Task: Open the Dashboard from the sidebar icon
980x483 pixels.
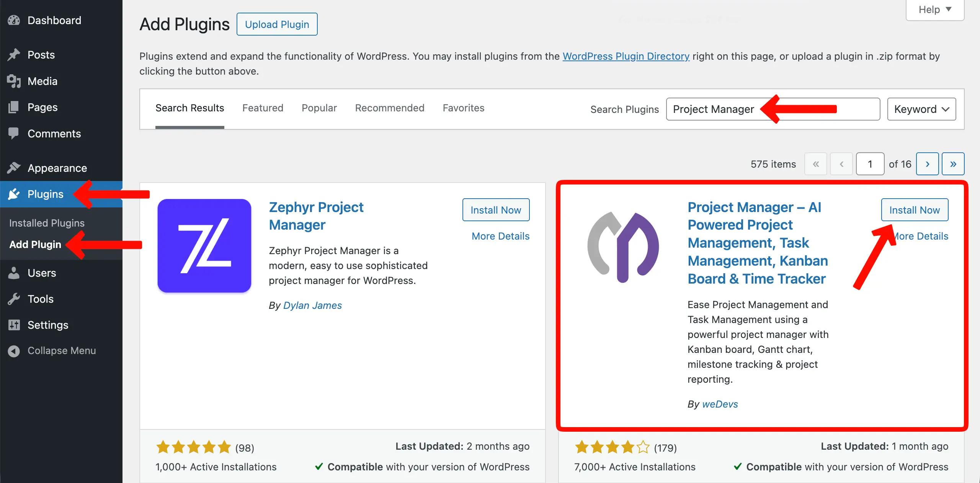Action: [14, 20]
